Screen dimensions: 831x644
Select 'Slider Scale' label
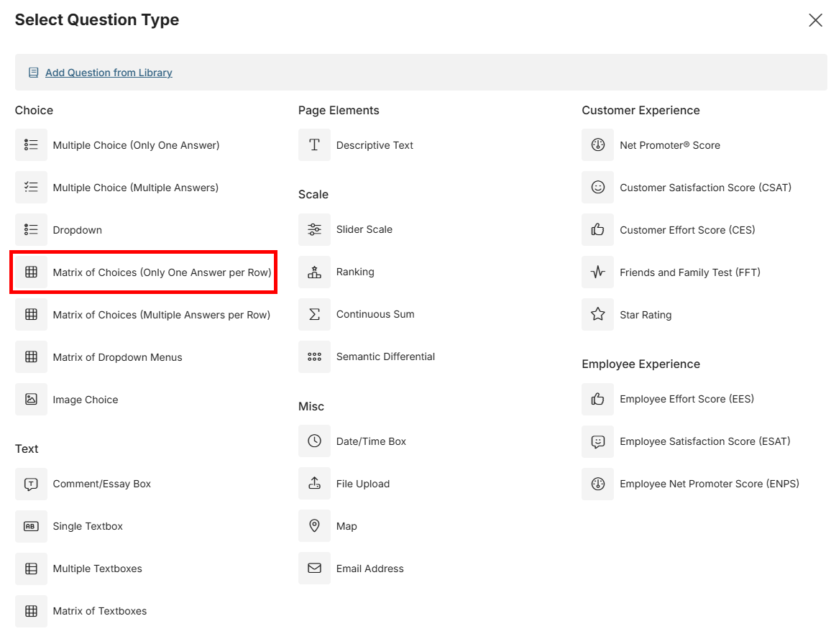click(364, 229)
